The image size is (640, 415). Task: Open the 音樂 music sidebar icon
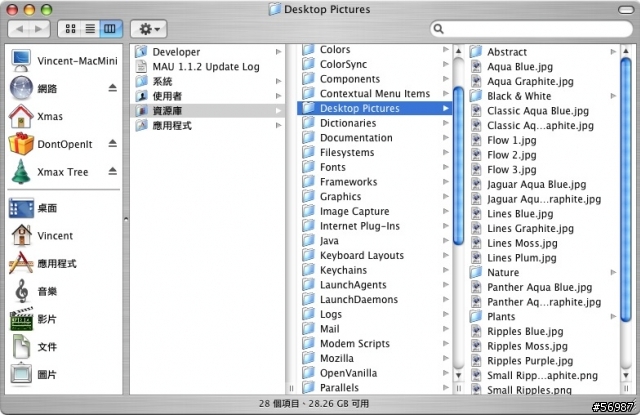tap(22, 291)
